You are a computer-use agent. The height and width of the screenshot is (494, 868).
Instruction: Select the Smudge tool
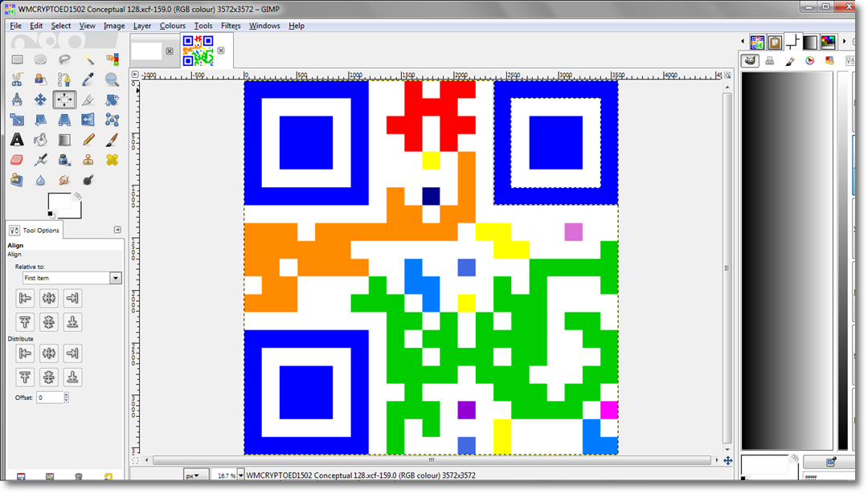pyautogui.click(x=64, y=180)
